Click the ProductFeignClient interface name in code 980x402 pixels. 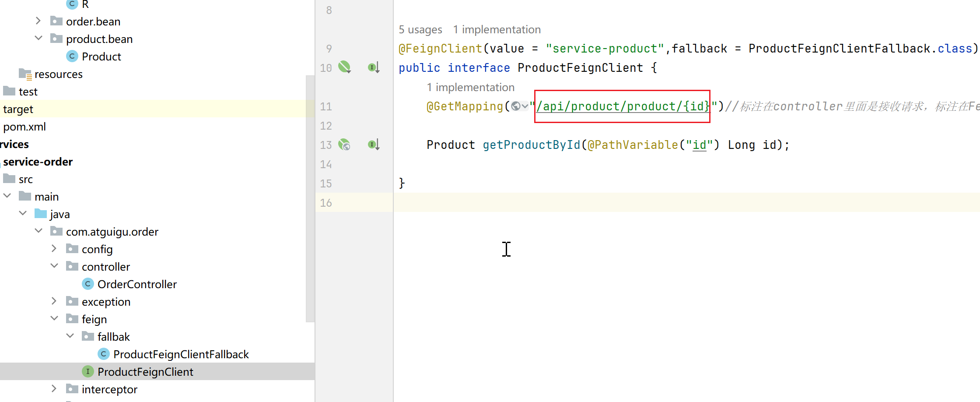pyautogui.click(x=581, y=68)
